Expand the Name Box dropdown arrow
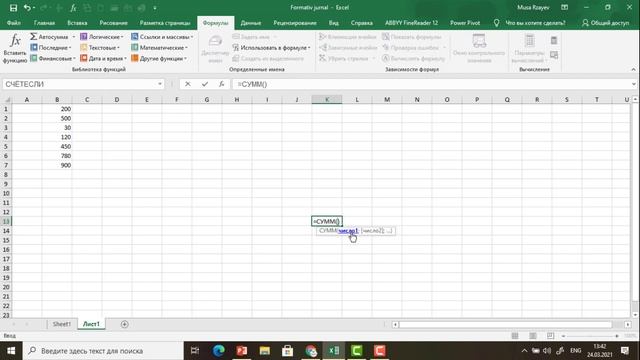Screen dimensions: 640x360 tap(160, 84)
